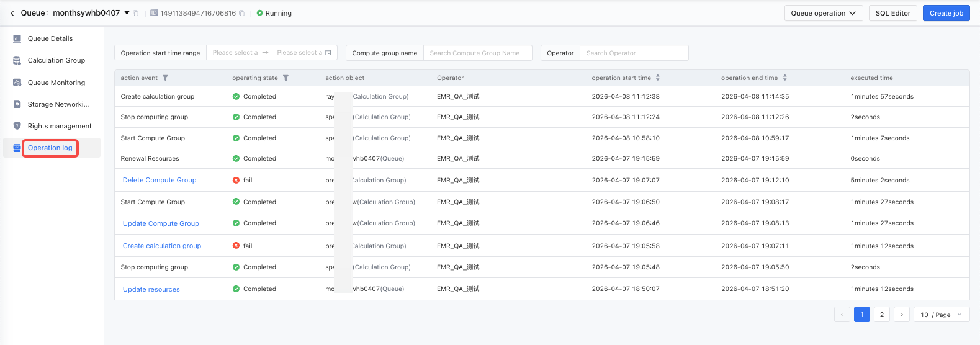Set the operation start time range start date

(x=235, y=53)
